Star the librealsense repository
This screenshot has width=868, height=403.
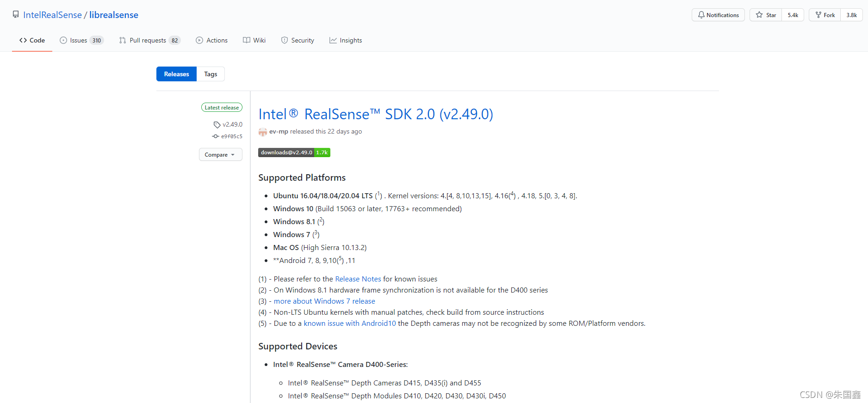pos(766,15)
